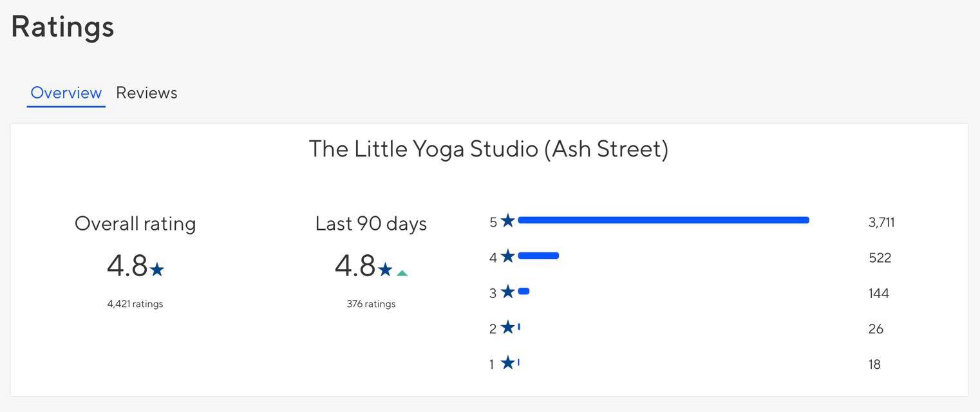Click the Ratings page heading

click(62, 27)
